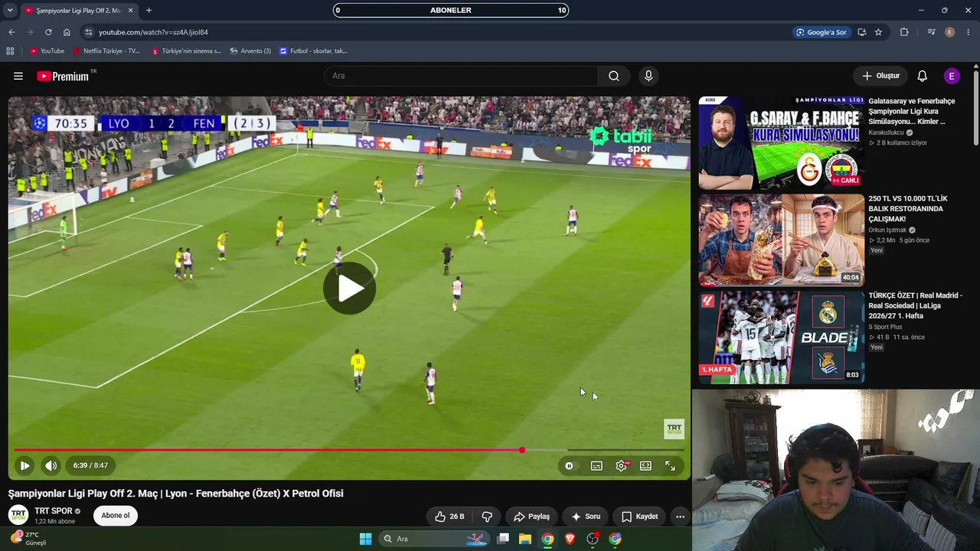The width and height of the screenshot is (980, 551).
Task: Close the Şampiyonlar Ligi Play Off tab
Action: [x=131, y=11]
